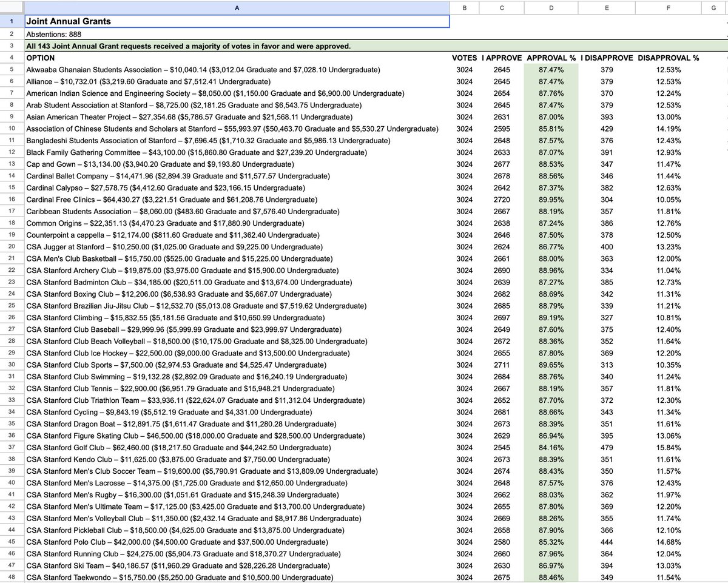Viewport: 728px width, 583px height.
Task: Click approve count 2711 in Club Sports row
Action: (x=502, y=365)
